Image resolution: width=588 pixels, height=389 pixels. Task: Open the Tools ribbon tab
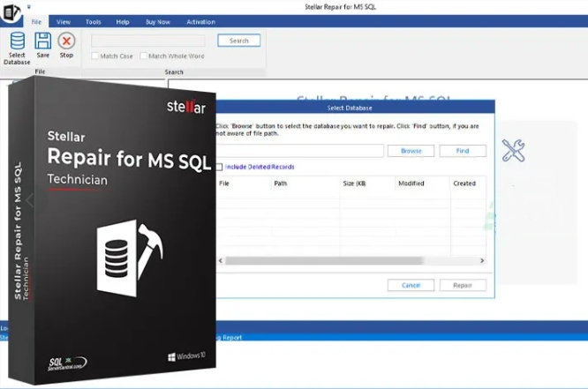[93, 22]
